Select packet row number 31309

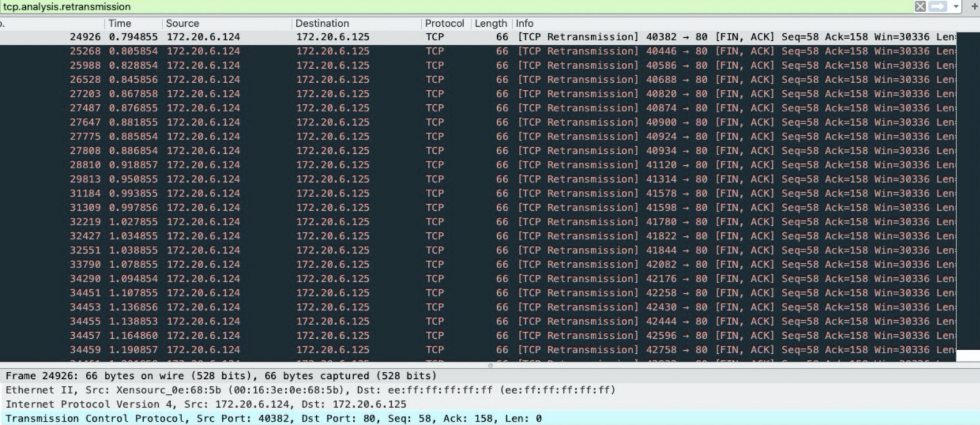click(478, 208)
